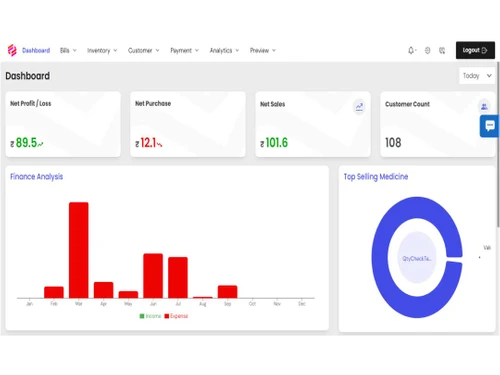Click the Net Sales card title
The image size is (500, 375).
273,104
